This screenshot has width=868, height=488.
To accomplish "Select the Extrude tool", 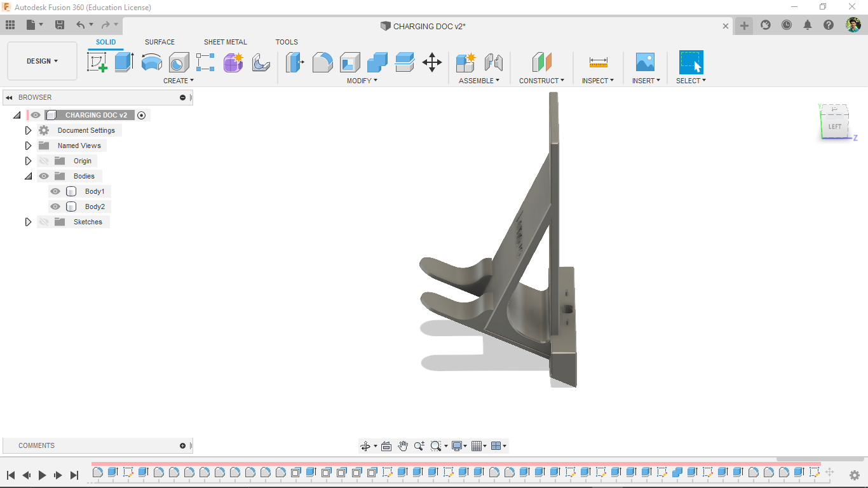I will click(124, 62).
